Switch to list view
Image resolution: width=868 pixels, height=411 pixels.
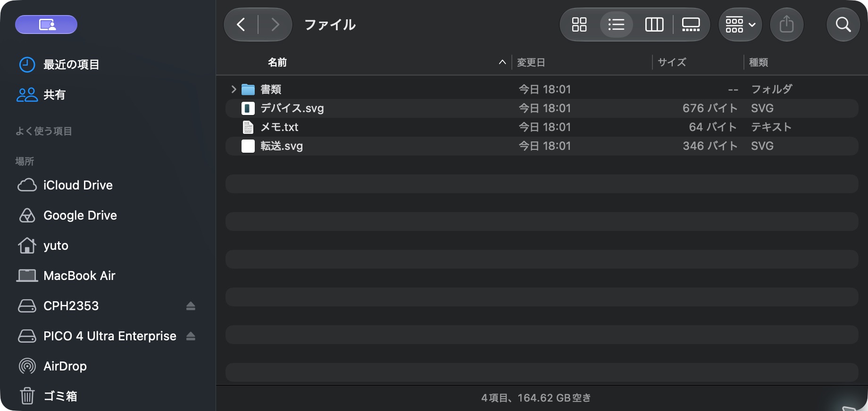tap(616, 25)
